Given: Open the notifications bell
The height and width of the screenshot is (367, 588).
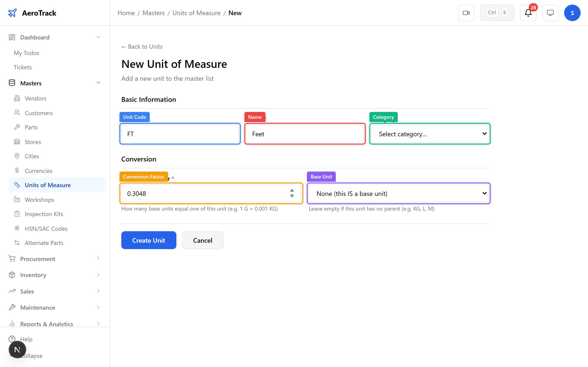Looking at the screenshot, I should [528, 13].
